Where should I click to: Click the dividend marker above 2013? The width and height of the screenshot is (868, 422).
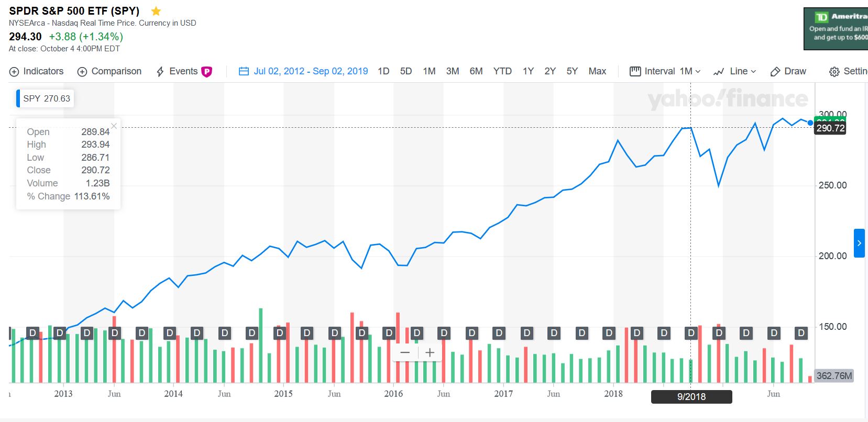click(x=60, y=333)
